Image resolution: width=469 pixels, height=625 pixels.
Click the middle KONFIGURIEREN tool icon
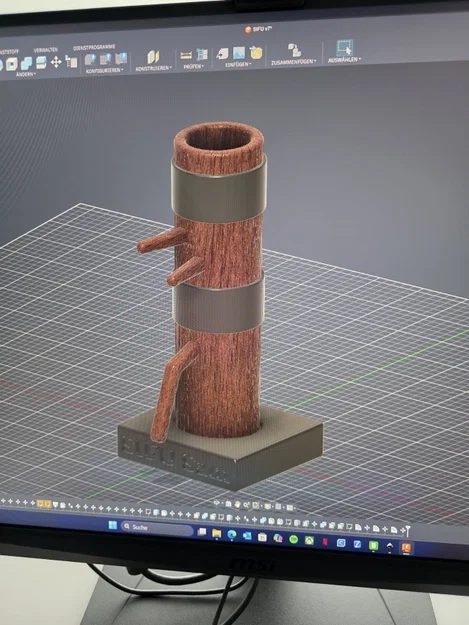[106, 59]
